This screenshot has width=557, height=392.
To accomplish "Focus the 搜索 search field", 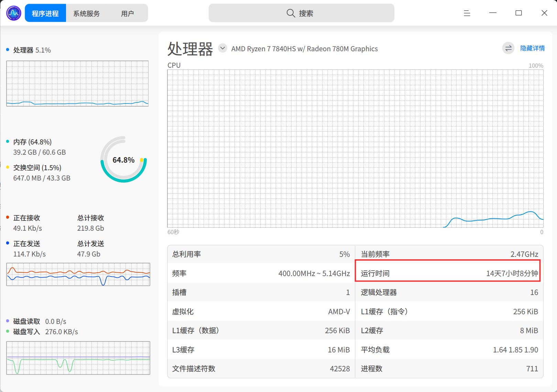I will coord(302,13).
